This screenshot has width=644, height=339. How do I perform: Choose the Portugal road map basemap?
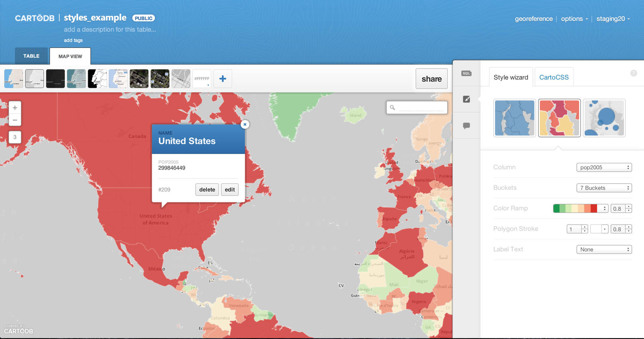pos(118,79)
